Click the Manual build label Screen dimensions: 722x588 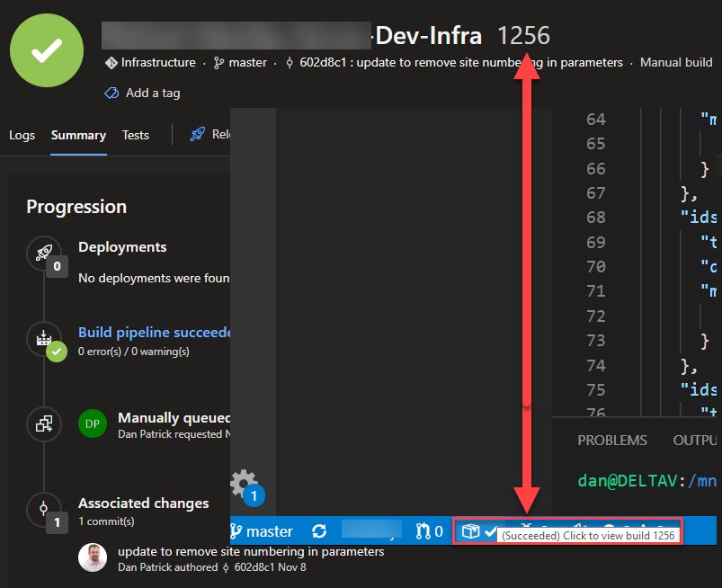pyautogui.click(x=676, y=63)
